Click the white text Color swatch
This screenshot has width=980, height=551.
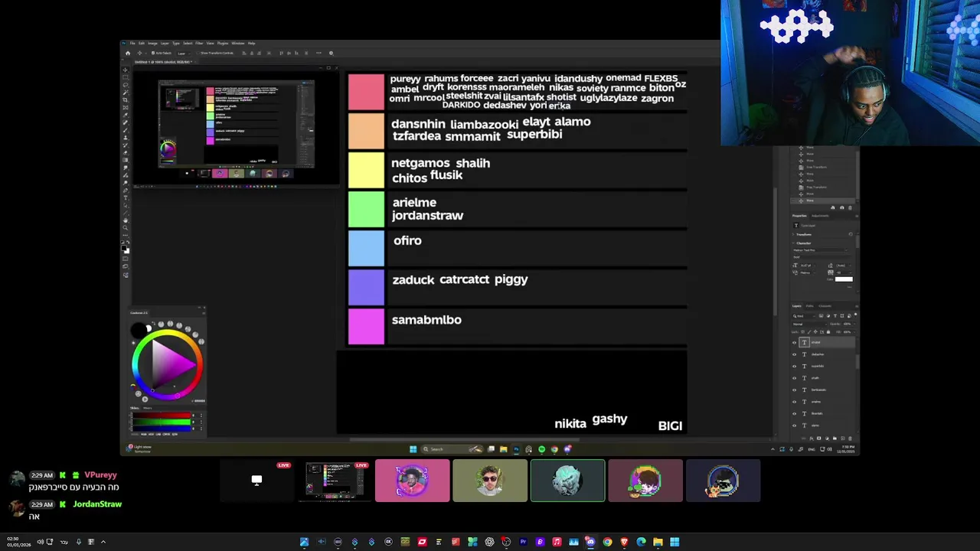pos(844,279)
